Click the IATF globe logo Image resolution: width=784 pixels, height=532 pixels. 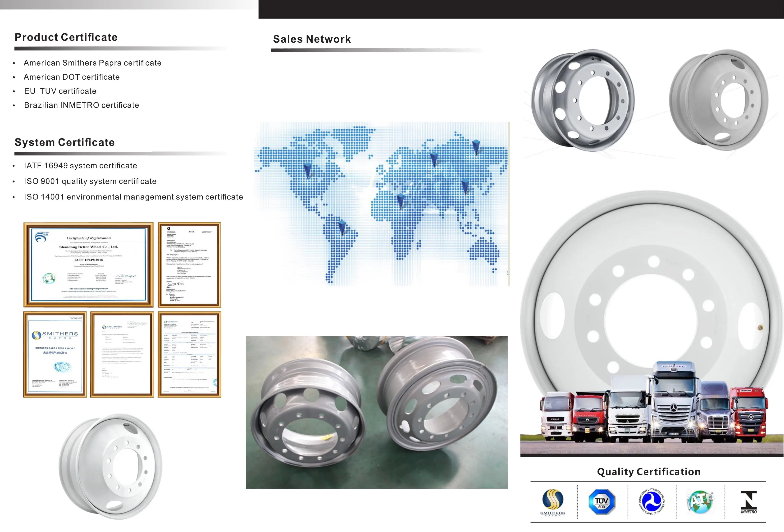coord(700,502)
